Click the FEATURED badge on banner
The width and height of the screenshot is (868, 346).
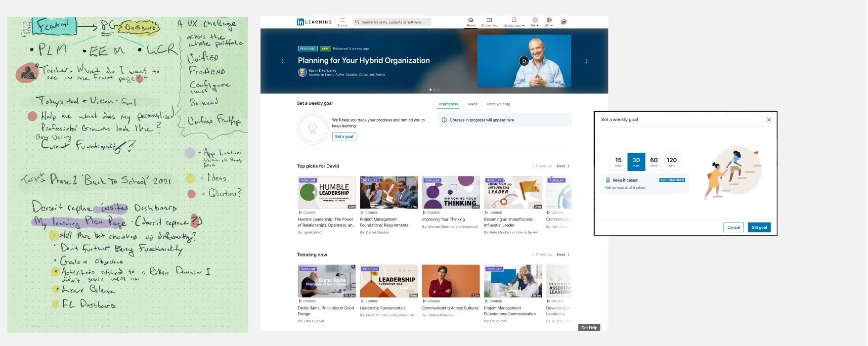307,48
